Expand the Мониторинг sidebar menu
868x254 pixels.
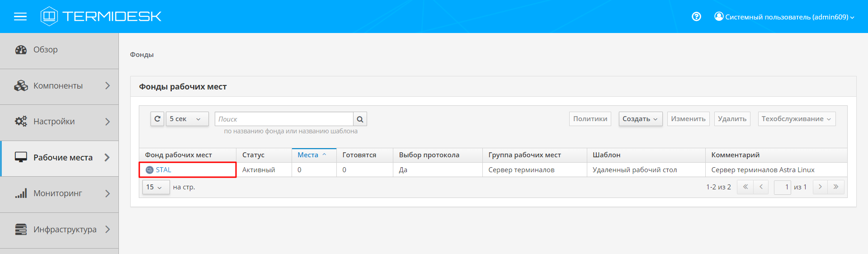point(59,193)
